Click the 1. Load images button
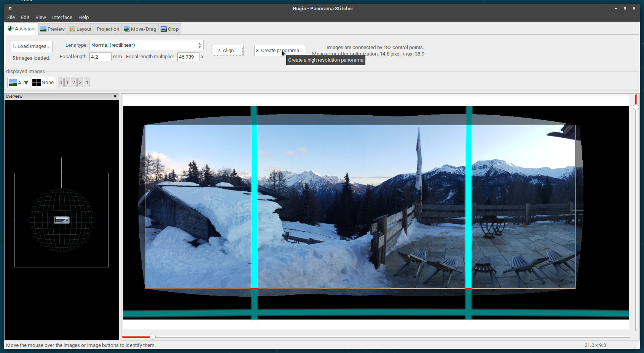 coord(32,46)
